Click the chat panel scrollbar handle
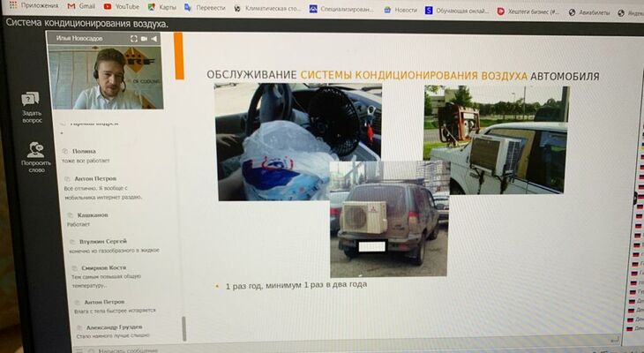Screen dimensions: 644x353 click(184, 329)
